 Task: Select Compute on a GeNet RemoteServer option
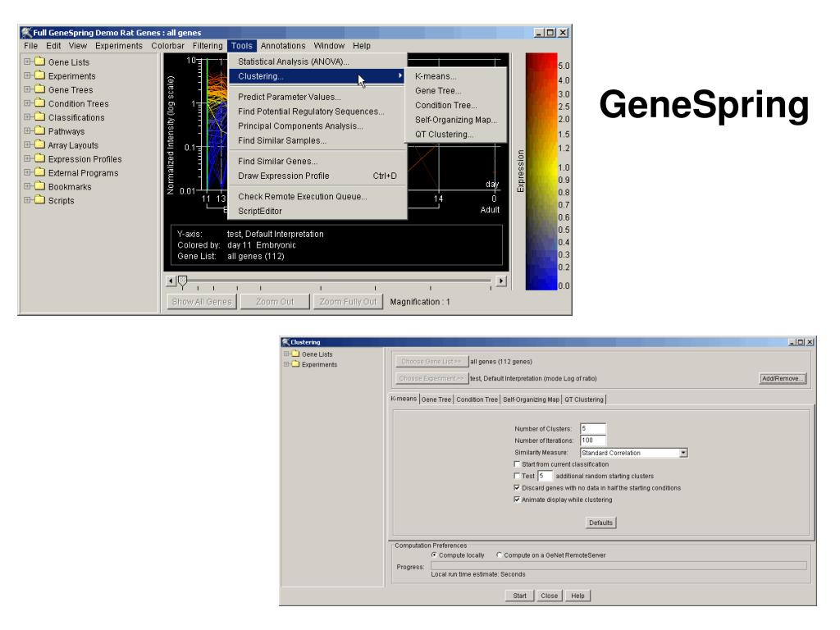tap(500, 555)
